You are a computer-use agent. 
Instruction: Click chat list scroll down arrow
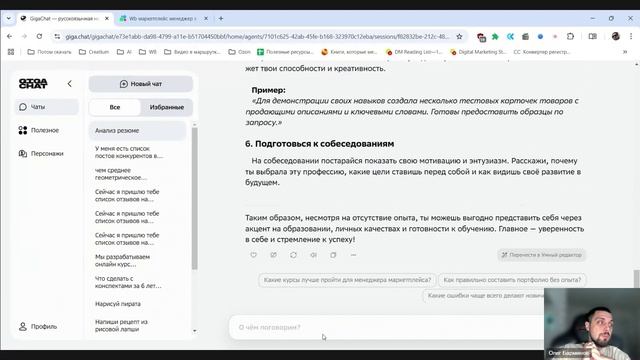coord(195,331)
